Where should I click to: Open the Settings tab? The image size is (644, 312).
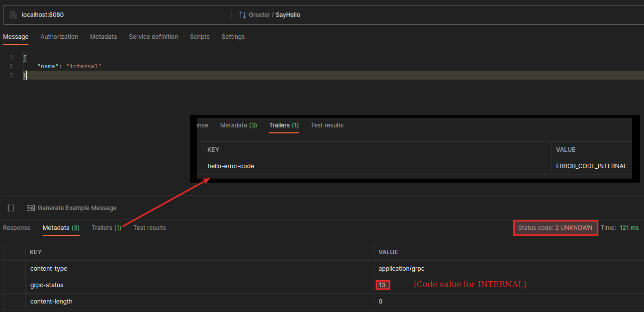233,37
